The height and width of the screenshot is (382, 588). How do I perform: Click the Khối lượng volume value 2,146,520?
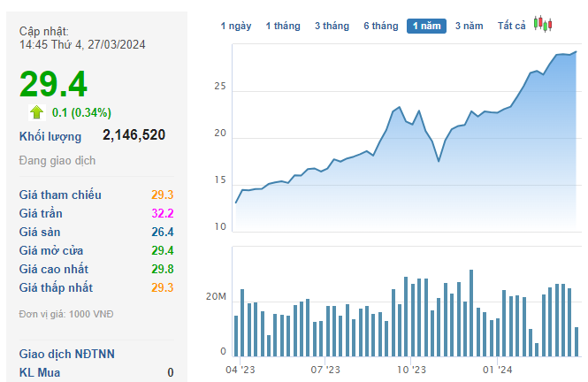click(134, 135)
